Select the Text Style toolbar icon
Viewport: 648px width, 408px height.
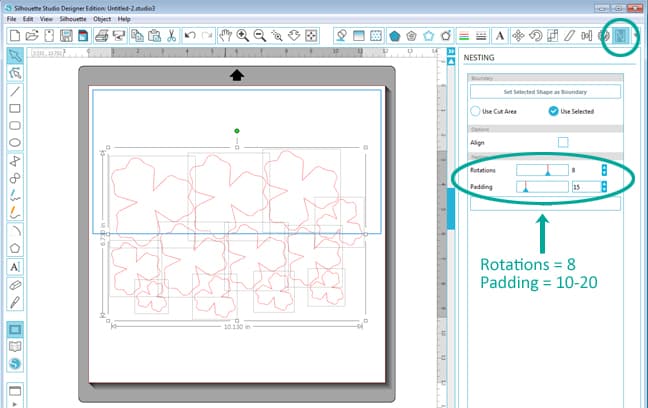click(x=499, y=36)
